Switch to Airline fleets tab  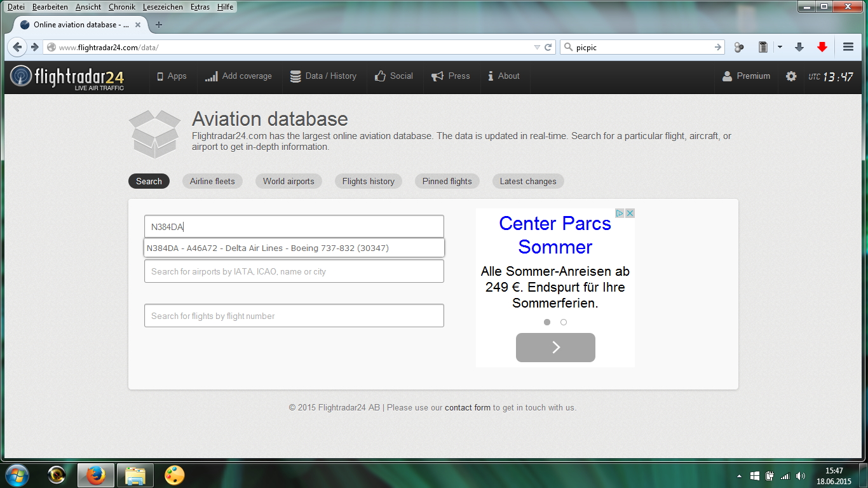(212, 181)
